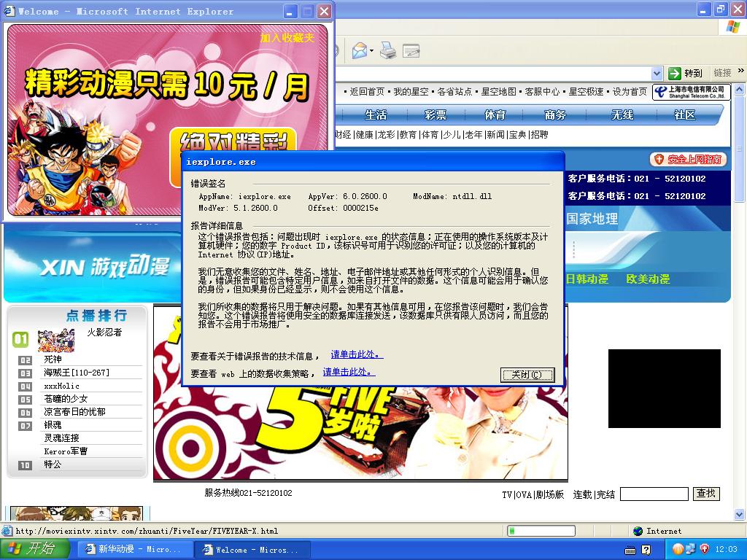Click 海贼王[110-267] in the ranking
The width and height of the screenshot is (747, 560).
coord(77,373)
